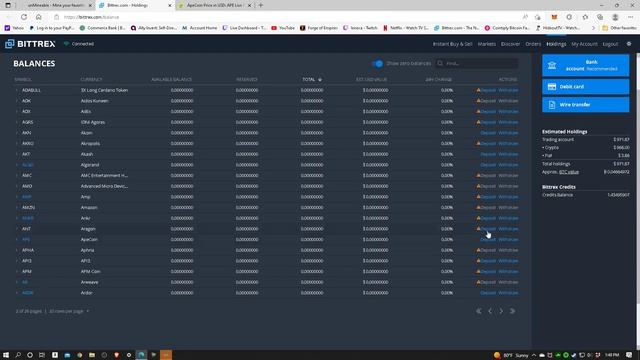Click Logout in the header
Screen dimensions: 640x360
[610, 44]
